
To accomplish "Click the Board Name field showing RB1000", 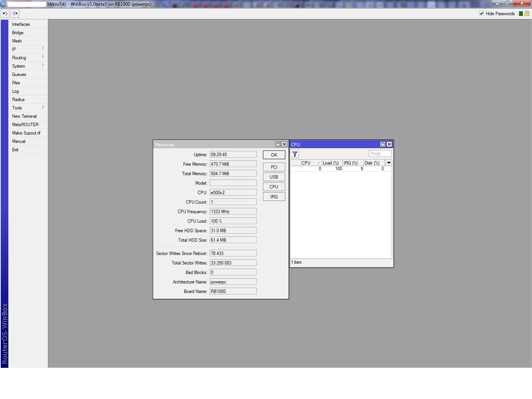I will [x=233, y=291].
